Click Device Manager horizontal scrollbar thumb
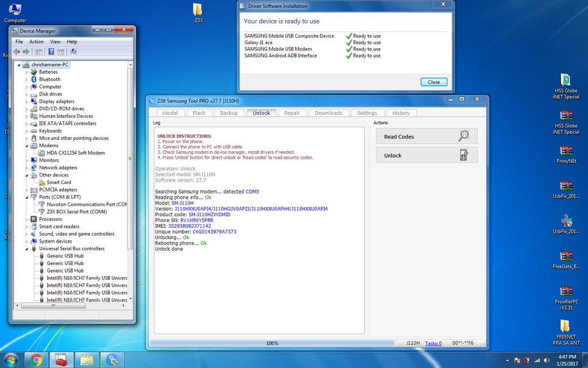The width and height of the screenshot is (588, 368). coord(53,306)
